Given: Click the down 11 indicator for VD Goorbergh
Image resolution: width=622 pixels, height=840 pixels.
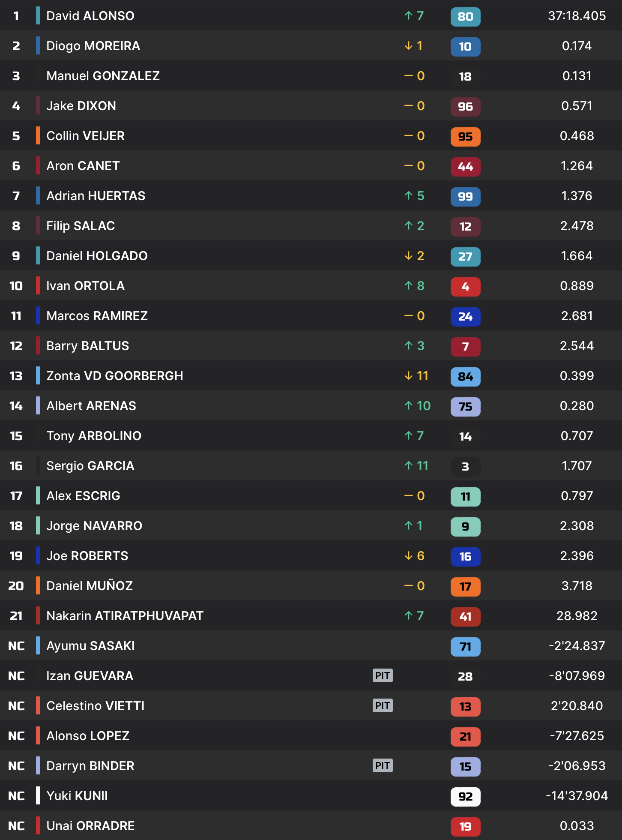Looking at the screenshot, I should pyautogui.click(x=416, y=376).
